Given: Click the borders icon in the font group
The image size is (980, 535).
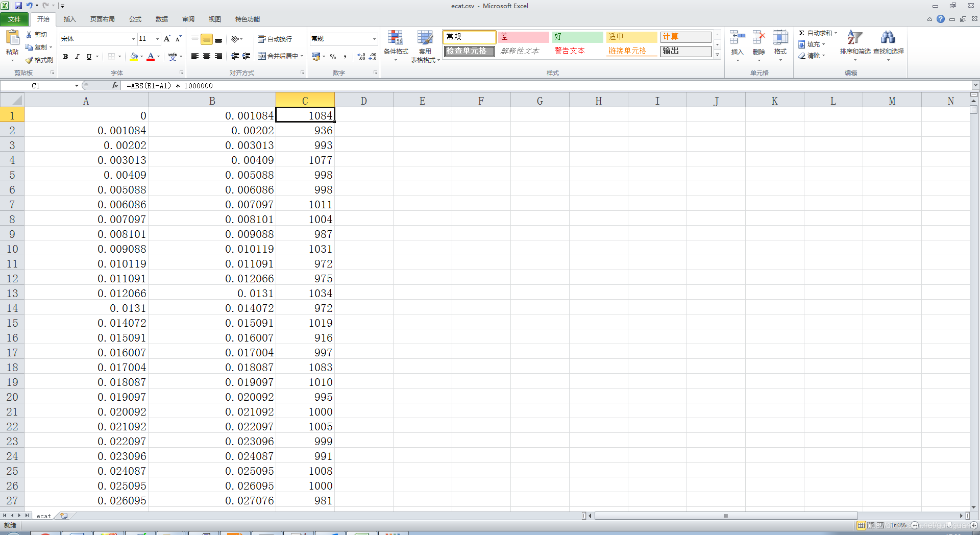Looking at the screenshot, I should 112,57.
